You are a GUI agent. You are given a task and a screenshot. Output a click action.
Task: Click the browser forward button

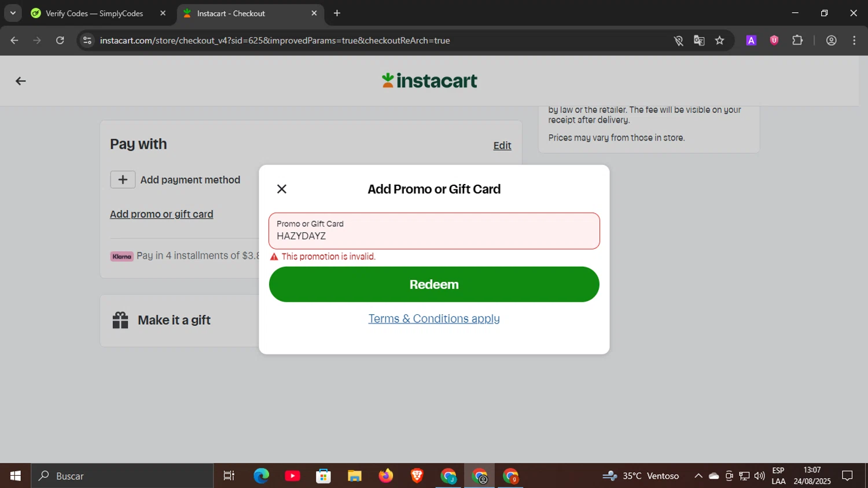pyautogui.click(x=37, y=41)
